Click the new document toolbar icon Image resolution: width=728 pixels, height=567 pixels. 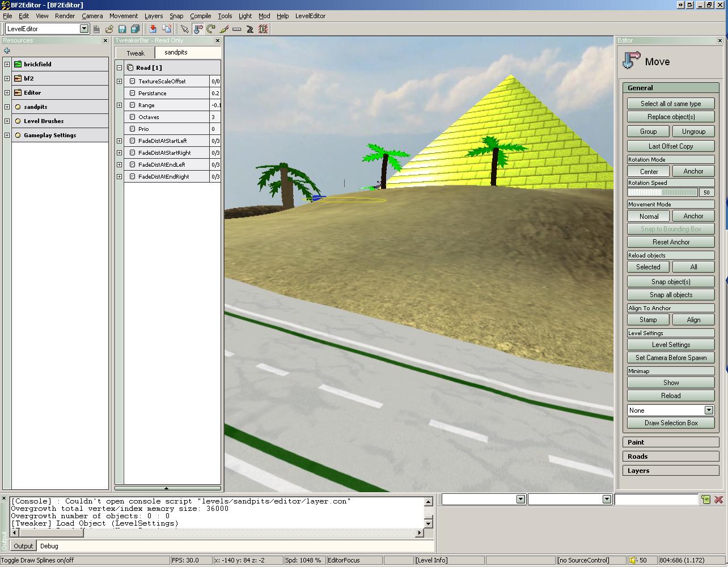pos(97,29)
